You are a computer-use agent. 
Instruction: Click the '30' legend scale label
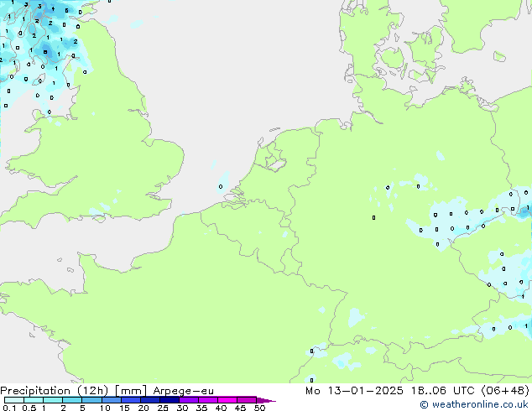pyautogui.click(x=182, y=408)
